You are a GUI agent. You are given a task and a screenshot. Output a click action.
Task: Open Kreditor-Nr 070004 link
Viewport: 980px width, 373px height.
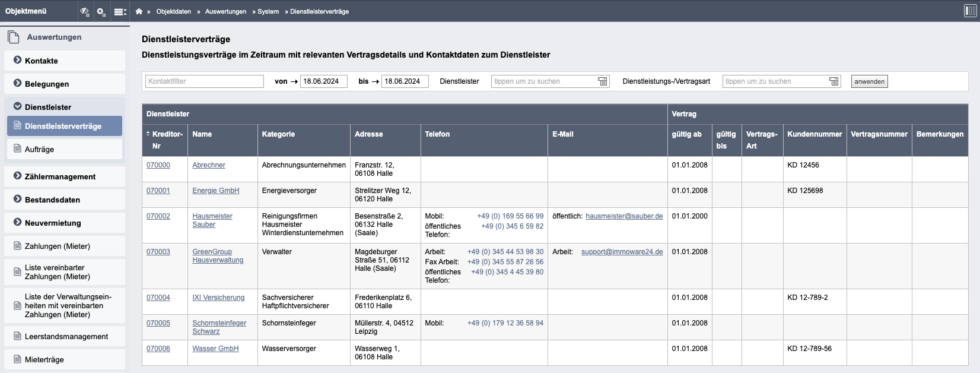pyautogui.click(x=158, y=298)
